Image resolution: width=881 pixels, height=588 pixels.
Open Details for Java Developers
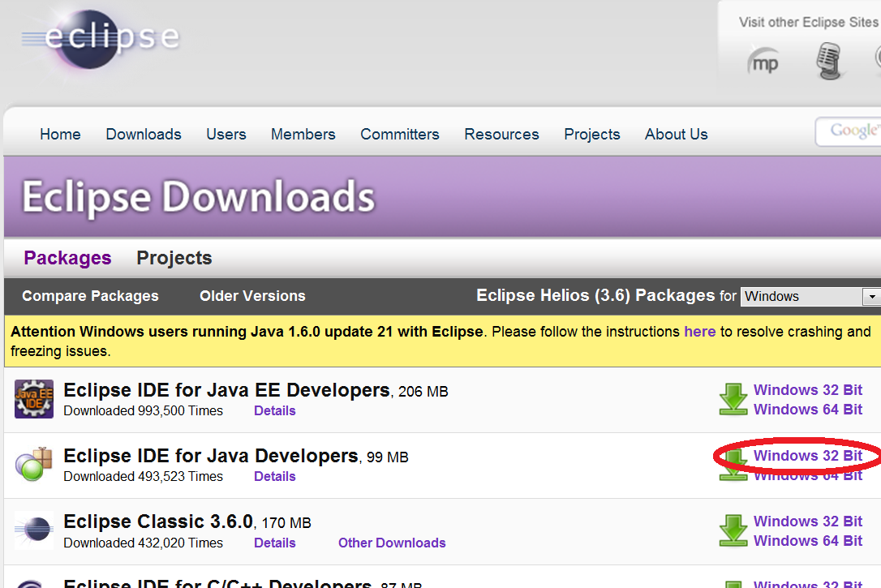coord(274,476)
